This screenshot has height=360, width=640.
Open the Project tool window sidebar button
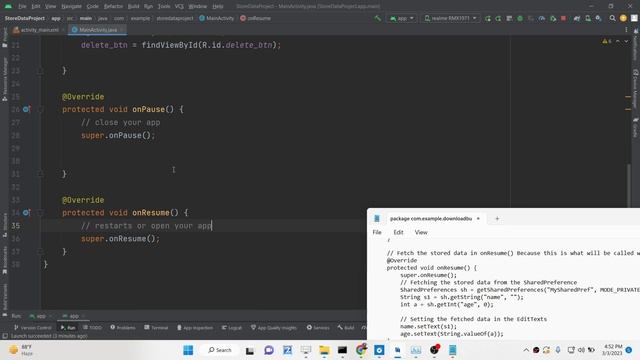point(4,38)
